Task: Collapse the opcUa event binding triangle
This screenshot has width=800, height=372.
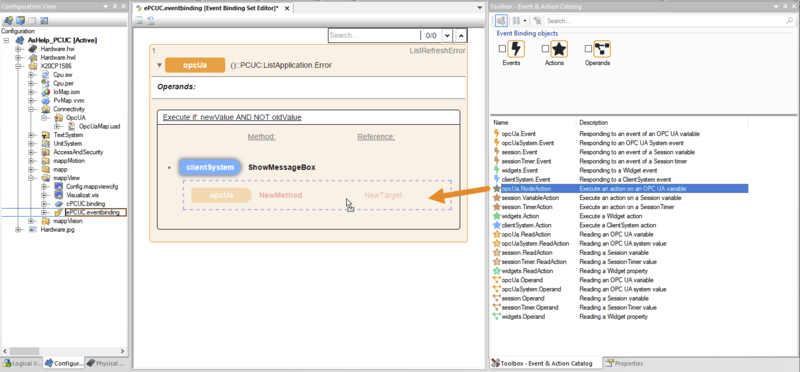Action: [160, 65]
